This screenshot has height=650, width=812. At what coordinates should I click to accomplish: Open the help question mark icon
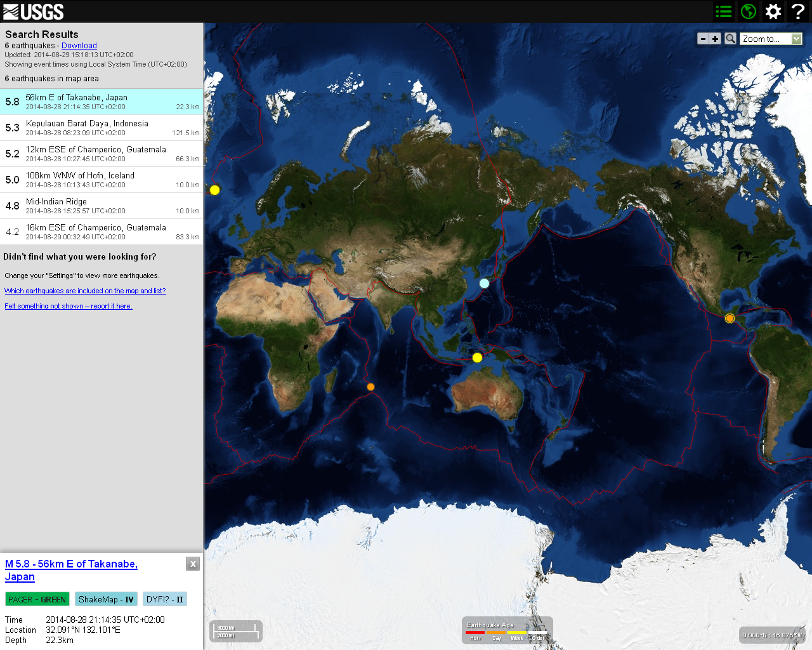point(798,11)
